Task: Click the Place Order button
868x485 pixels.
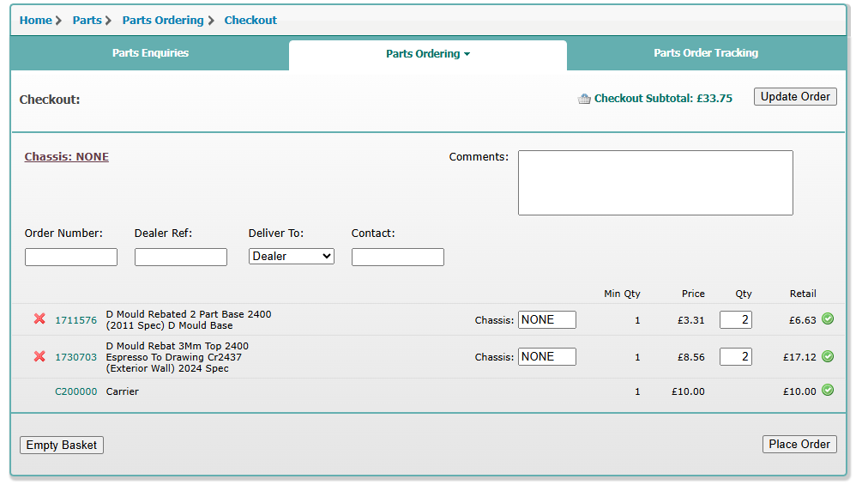Action: 799,444
